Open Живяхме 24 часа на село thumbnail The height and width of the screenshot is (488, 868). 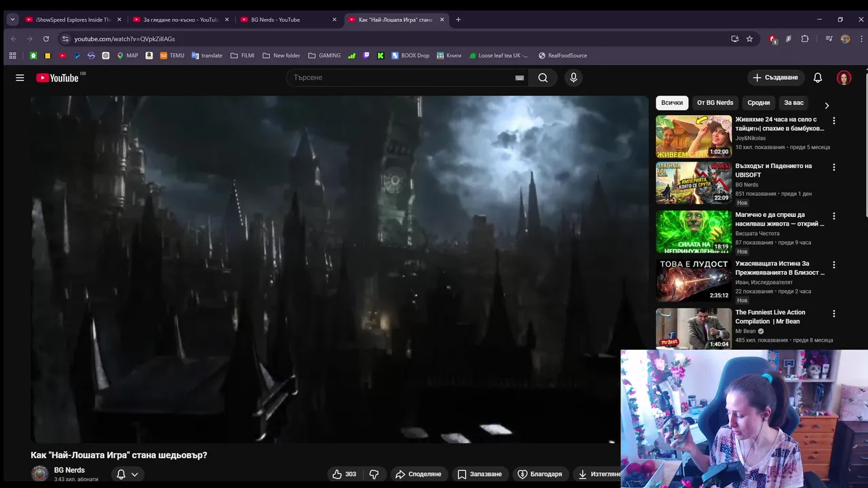point(694,136)
